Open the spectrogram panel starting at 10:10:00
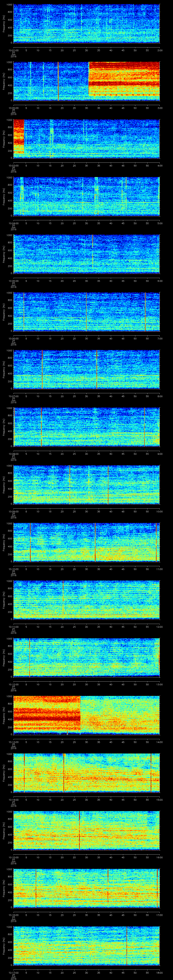 (87, 543)
